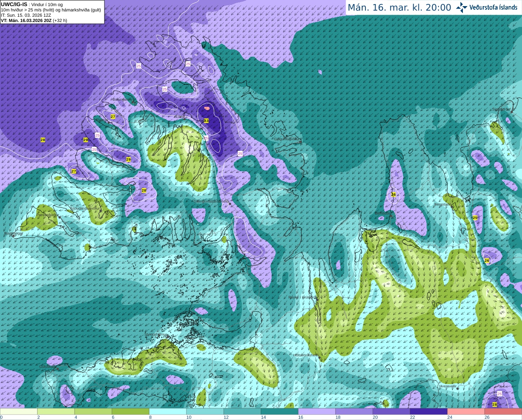Click the Steingrímsfjarðarheiði station label

point(211,201)
